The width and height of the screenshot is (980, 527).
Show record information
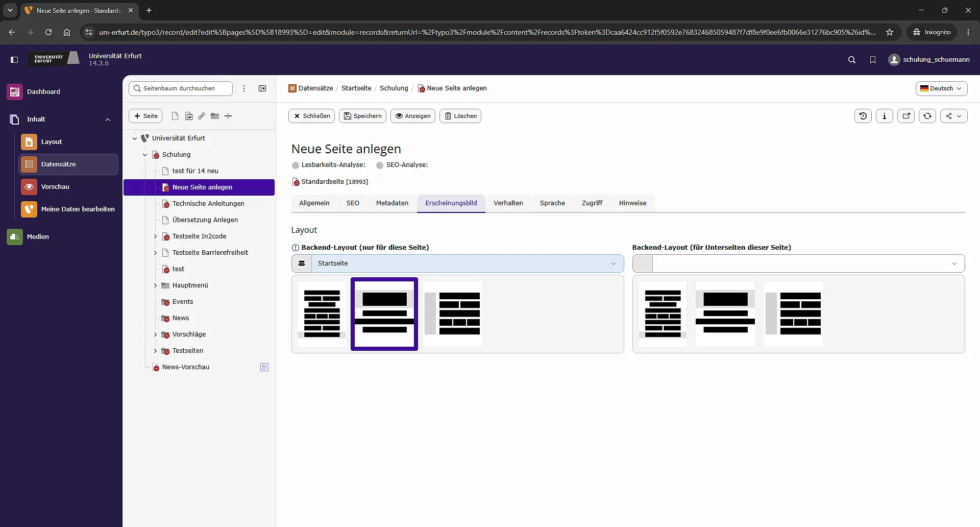tap(885, 116)
